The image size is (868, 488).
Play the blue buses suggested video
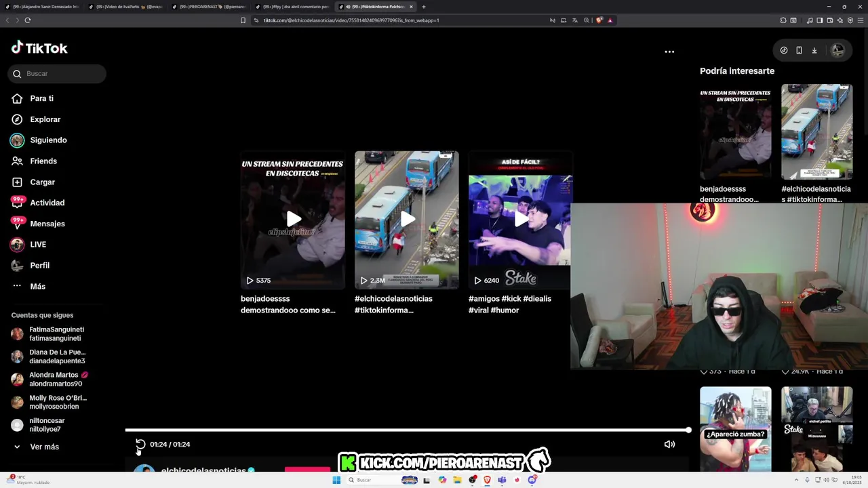(407, 220)
